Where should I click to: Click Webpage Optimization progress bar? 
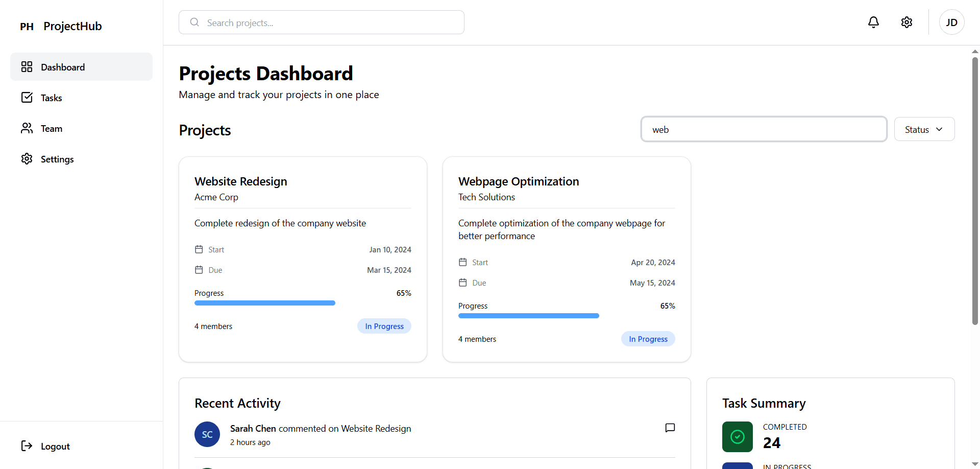[567, 316]
